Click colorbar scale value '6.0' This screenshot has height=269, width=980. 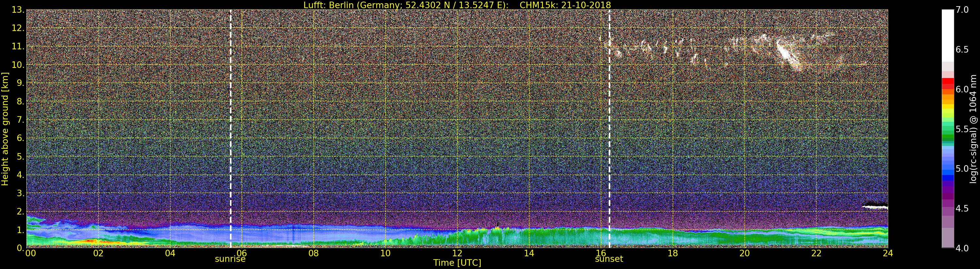pos(962,89)
